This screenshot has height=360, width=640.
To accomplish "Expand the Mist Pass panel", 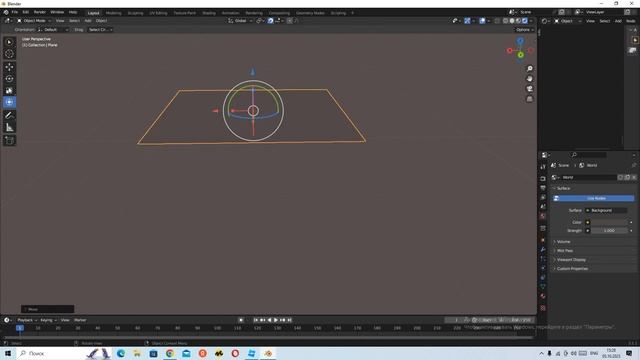I will 594,251.
